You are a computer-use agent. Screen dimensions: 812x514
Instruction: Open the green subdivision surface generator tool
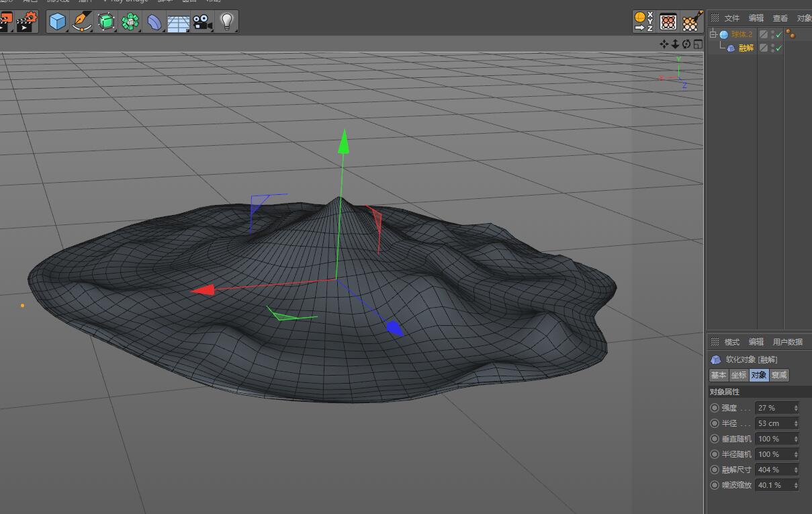106,22
